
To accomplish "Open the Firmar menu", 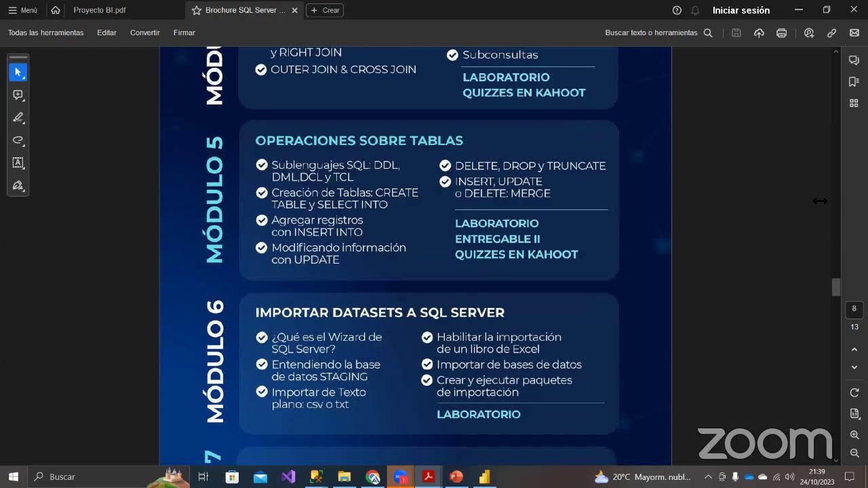I will tap(184, 33).
